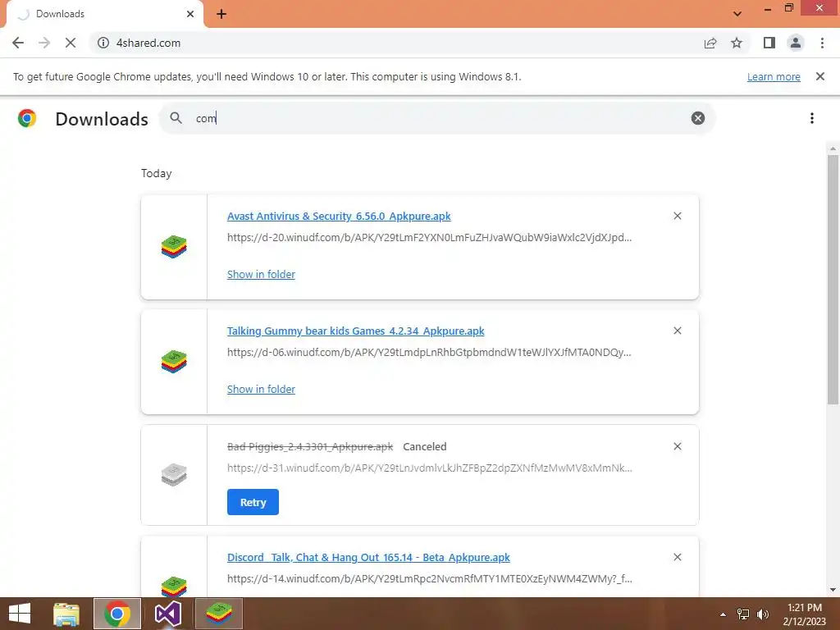This screenshot has width=840, height=630.
Task: Open Avast Antivirus & Security apk file
Action: point(339,216)
